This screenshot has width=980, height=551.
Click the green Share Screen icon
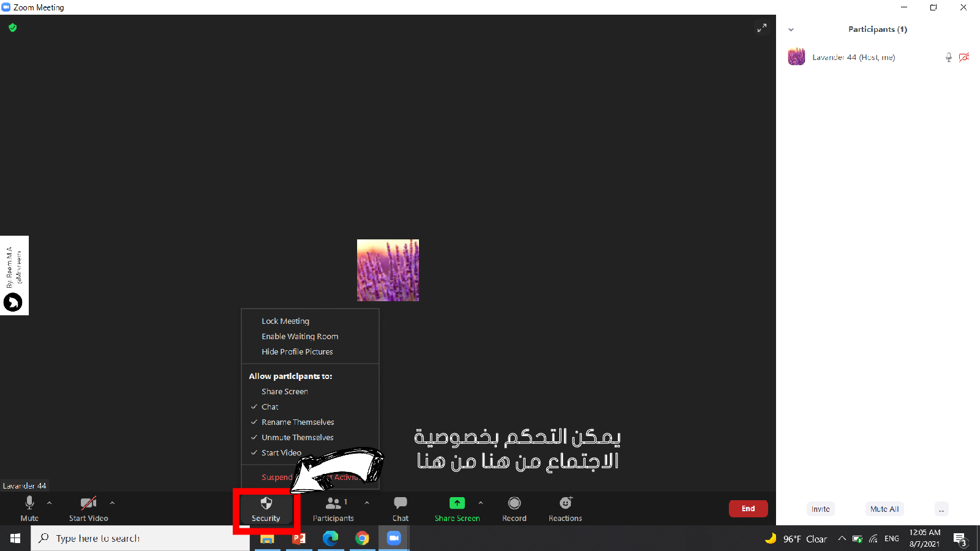[457, 503]
